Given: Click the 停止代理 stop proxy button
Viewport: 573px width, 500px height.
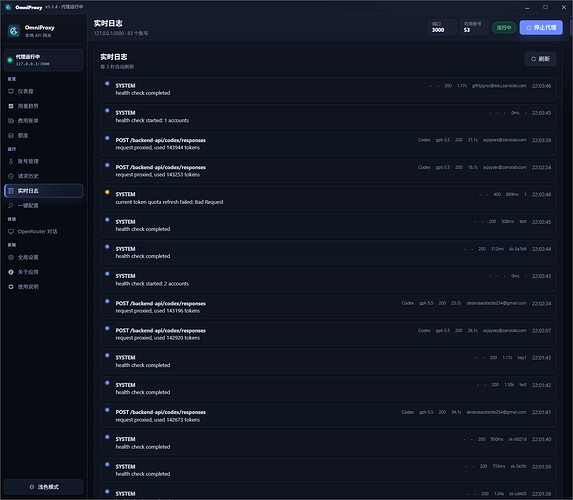Looking at the screenshot, I should [x=541, y=27].
